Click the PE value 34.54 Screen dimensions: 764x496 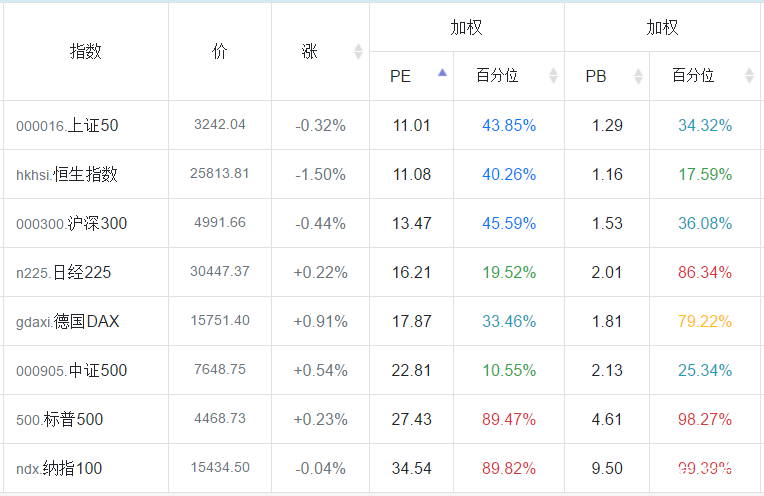tap(412, 469)
